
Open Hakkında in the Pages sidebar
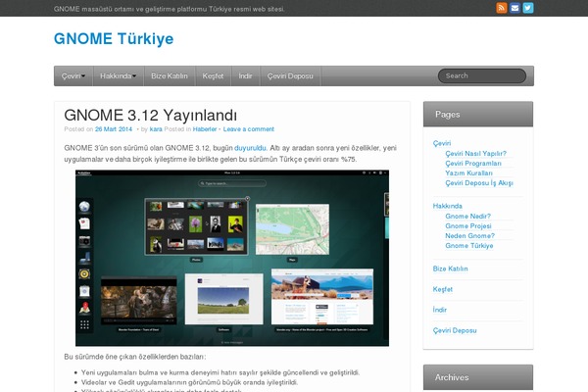pos(448,206)
